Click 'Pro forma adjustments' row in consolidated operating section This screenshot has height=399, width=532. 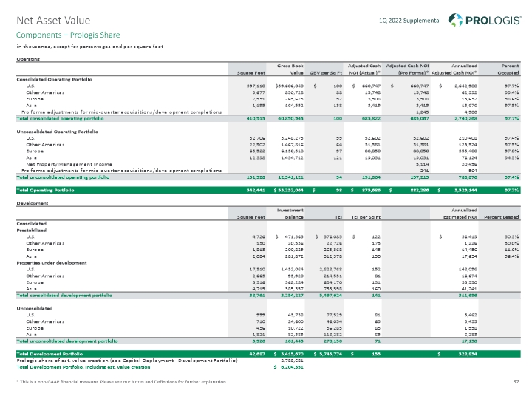click(121, 112)
